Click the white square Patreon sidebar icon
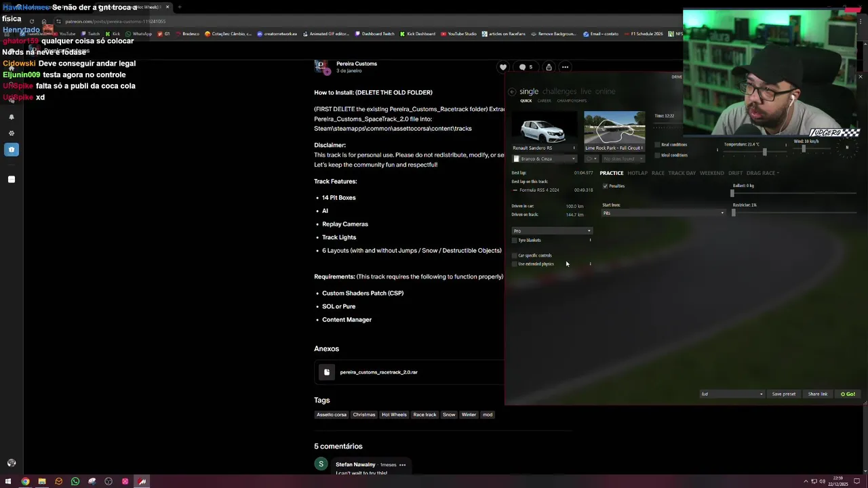The width and height of the screenshot is (868, 488). pyautogui.click(x=12, y=180)
